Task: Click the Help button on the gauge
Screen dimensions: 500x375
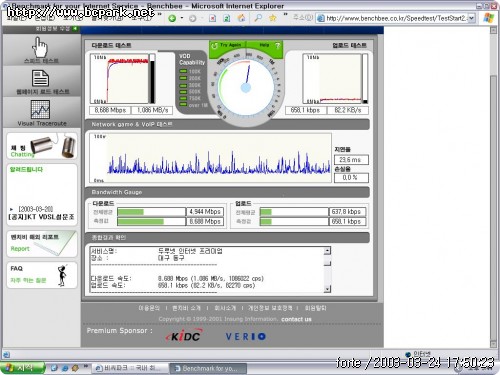Action: pyautogui.click(x=264, y=45)
